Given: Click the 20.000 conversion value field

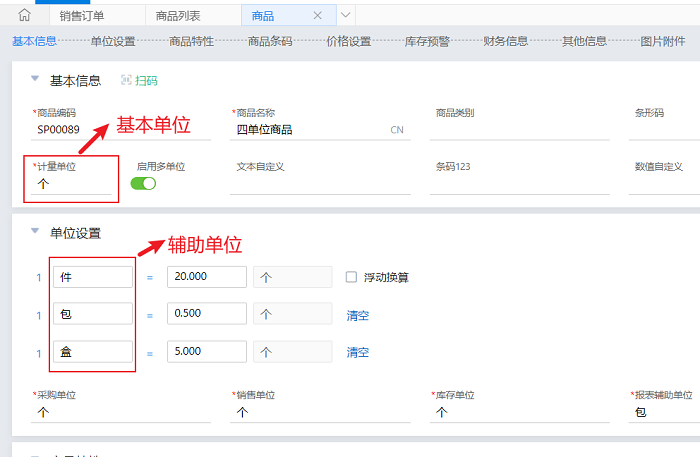Looking at the screenshot, I should click(x=207, y=277).
